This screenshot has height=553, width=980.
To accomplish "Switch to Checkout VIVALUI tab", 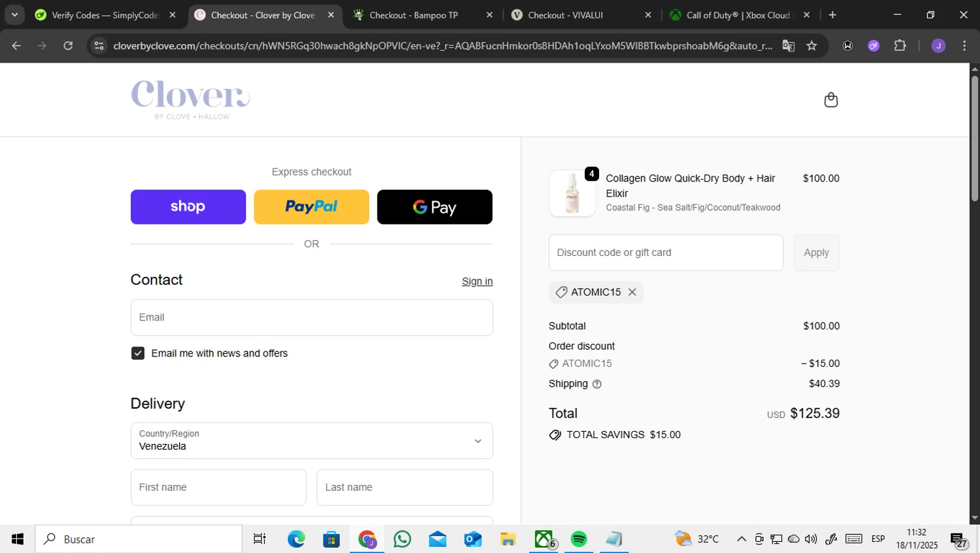I will pyautogui.click(x=580, y=15).
